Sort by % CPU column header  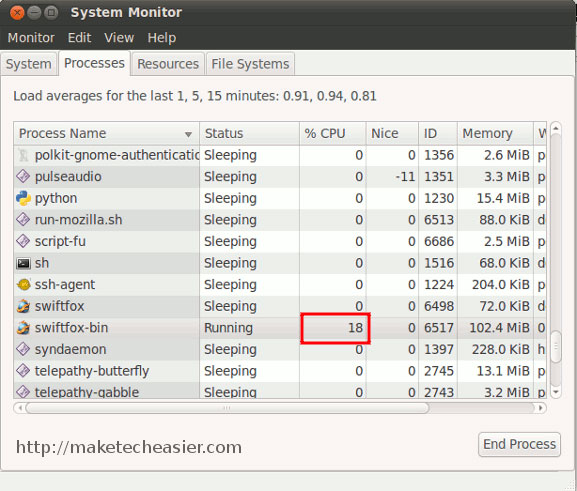pyautogui.click(x=333, y=133)
